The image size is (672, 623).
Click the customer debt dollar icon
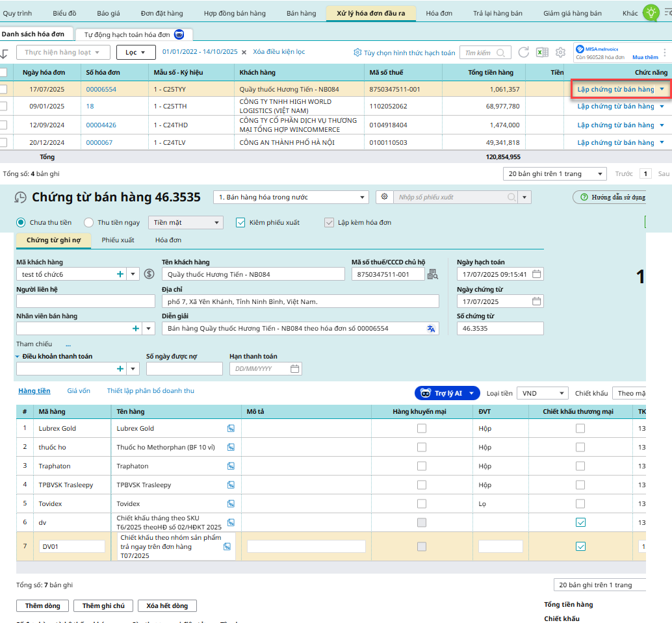click(x=149, y=274)
